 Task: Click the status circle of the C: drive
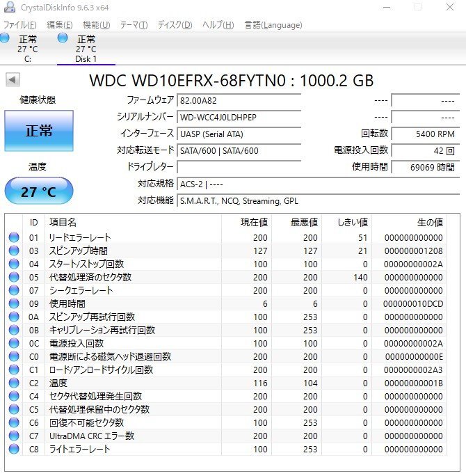5,38
